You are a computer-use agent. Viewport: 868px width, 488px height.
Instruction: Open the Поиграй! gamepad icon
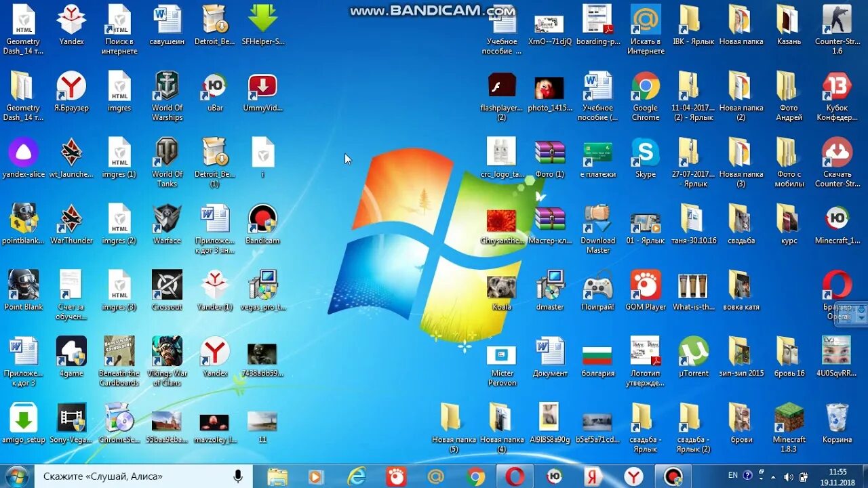[x=598, y=291]
